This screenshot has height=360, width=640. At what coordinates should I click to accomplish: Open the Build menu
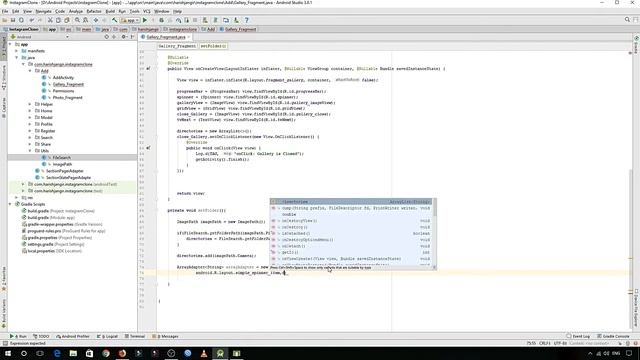(110, 11)
